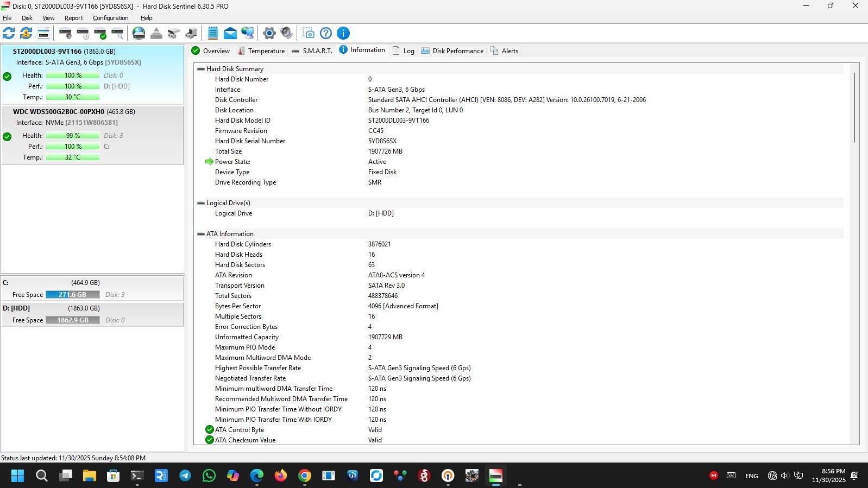Click the envelope email toolbar icon

[230, 33]
